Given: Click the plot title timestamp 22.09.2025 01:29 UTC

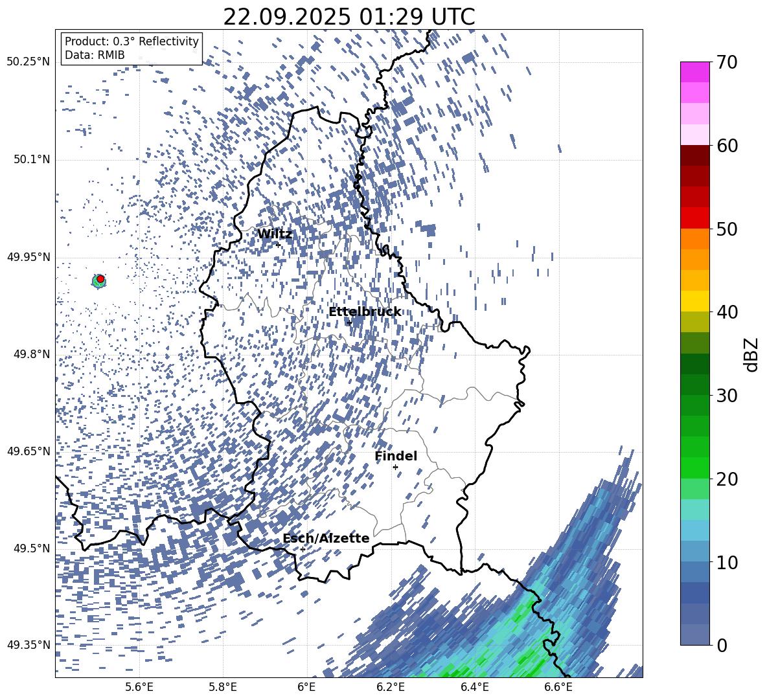Looking at the screenshot, I should point(349,17).
